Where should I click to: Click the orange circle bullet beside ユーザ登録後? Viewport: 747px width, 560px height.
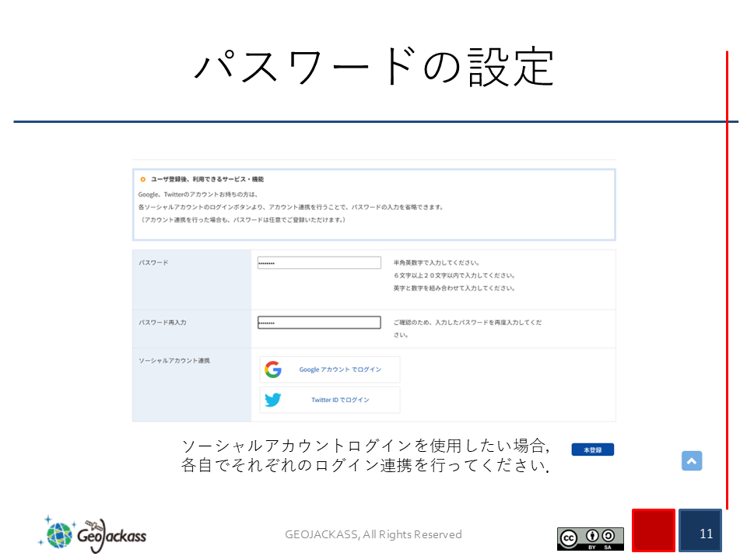142,180
